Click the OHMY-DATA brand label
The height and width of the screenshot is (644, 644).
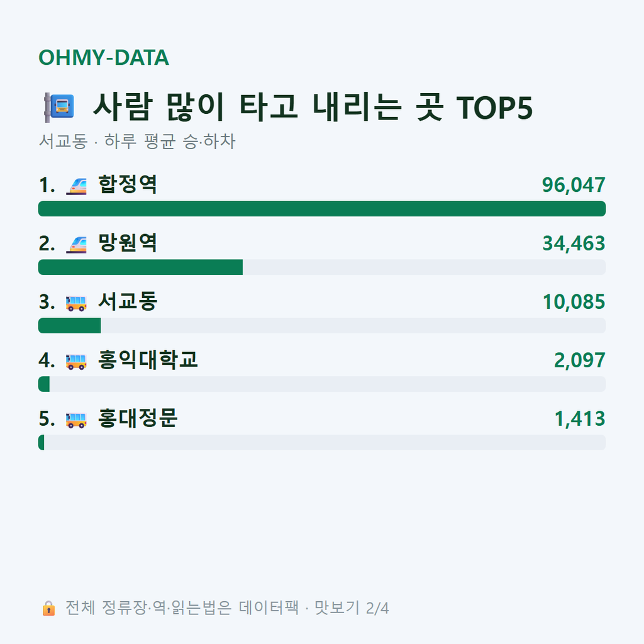(104, 57)
